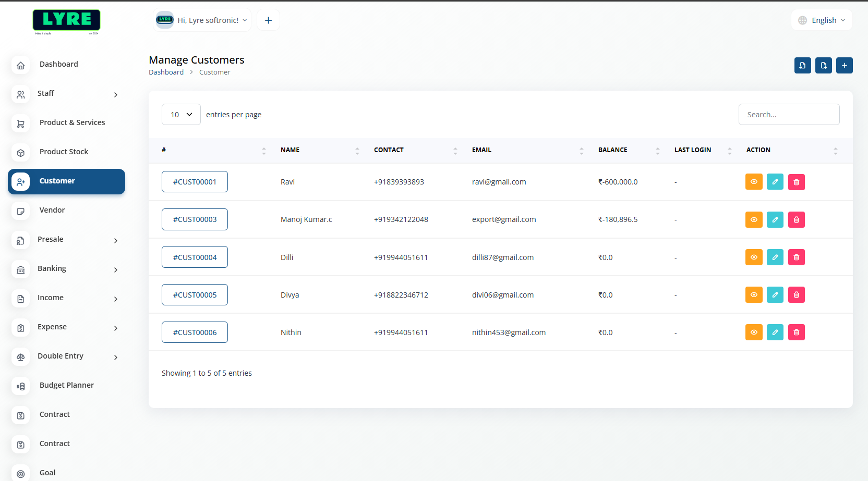The image size is (868, 481).
Task: Delete customer Manoj Kumar.c with trash icon
Action: pos(796,219)
